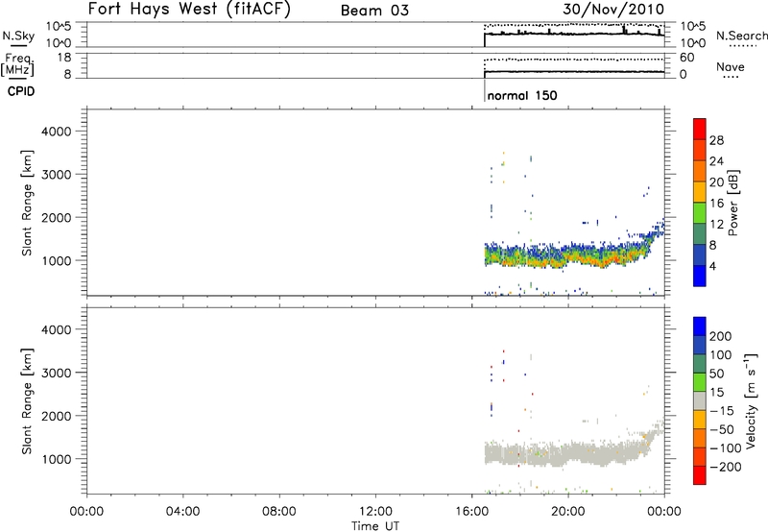
Task: Click the 'N.Search' legend label
Action: [741, 36]
